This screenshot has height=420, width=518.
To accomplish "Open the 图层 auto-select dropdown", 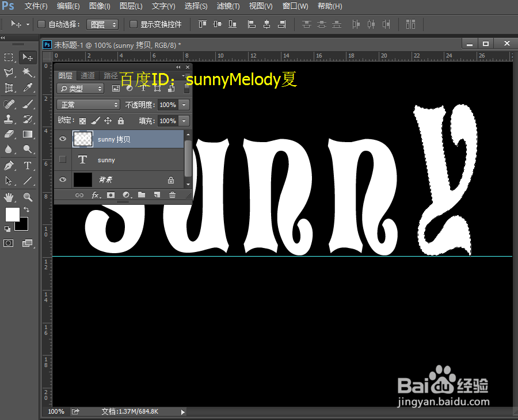I will 102,24.
